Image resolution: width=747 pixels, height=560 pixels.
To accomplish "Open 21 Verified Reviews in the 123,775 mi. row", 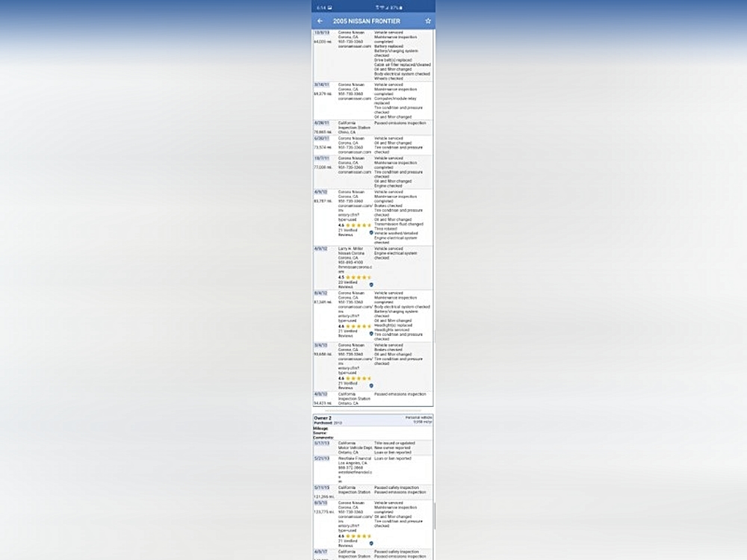I will tap(348, 544).
